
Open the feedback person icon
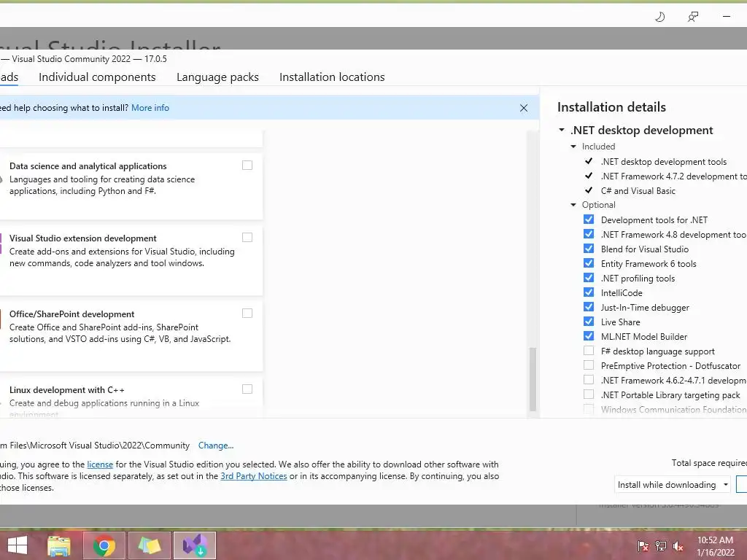coord(693,17)
